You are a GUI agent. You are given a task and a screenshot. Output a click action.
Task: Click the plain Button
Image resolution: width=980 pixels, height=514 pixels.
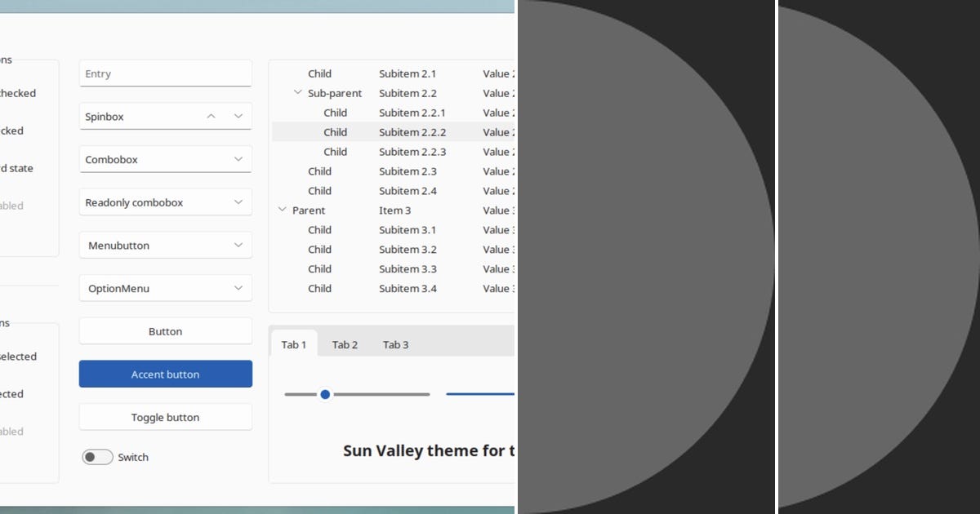pos(165,331)
